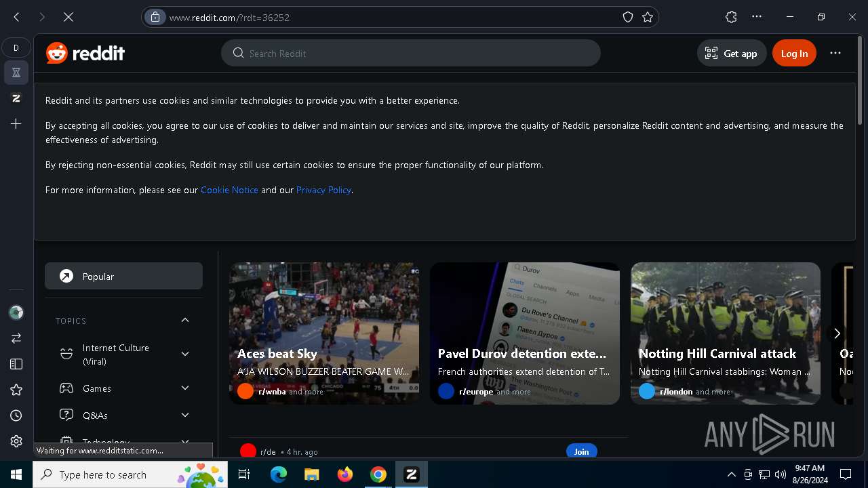Viewport: 868px width, 488px height.
Task: Open File Explorer from taskbar
Action: pyautogui.click(x=311, y=474)
